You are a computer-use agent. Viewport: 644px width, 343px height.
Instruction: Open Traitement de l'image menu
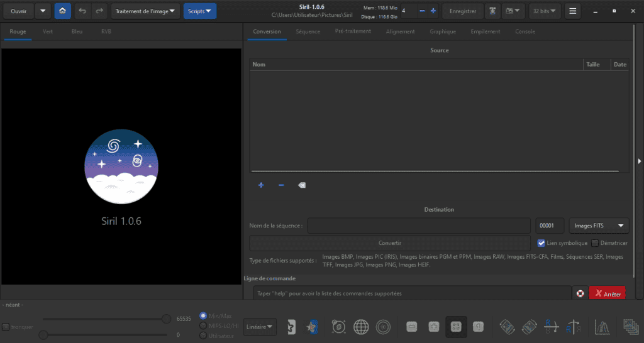point(145,11)
